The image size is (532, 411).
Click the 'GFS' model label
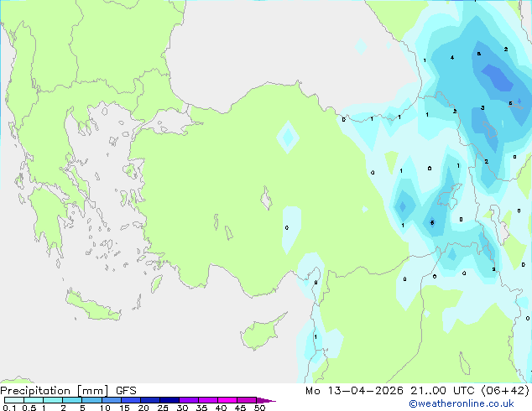pyautogui.click(x=126, y=391)
